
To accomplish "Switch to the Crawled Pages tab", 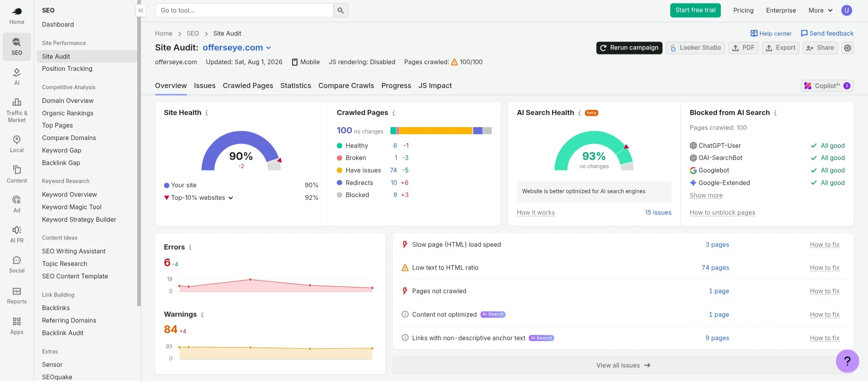I will coord(248,86).
